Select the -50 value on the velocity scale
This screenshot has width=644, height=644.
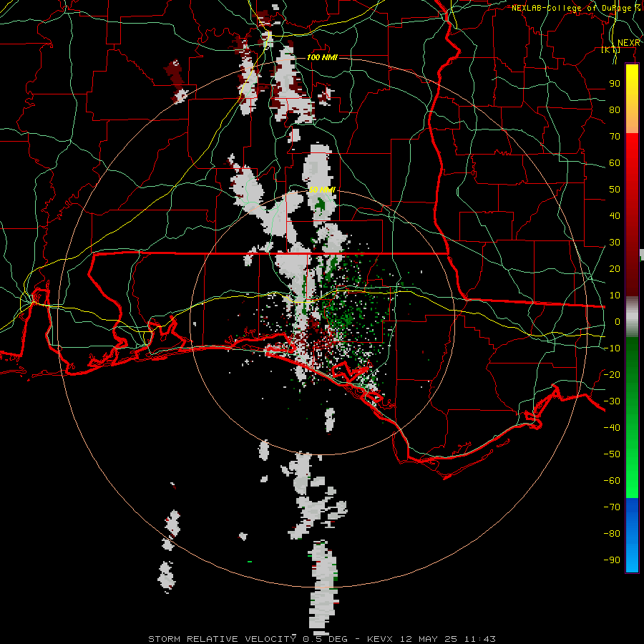[x=612, y=454]
